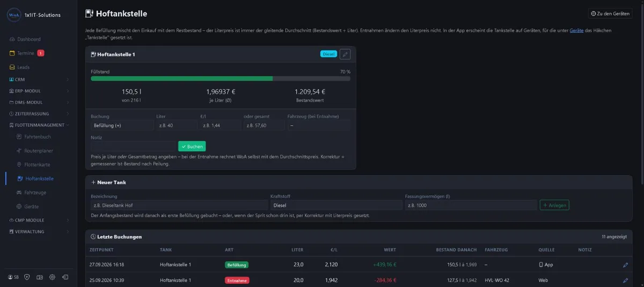
Task: Open the Fahrzeug (bei Entnahme) dropdown
Action: coord(319,125)
